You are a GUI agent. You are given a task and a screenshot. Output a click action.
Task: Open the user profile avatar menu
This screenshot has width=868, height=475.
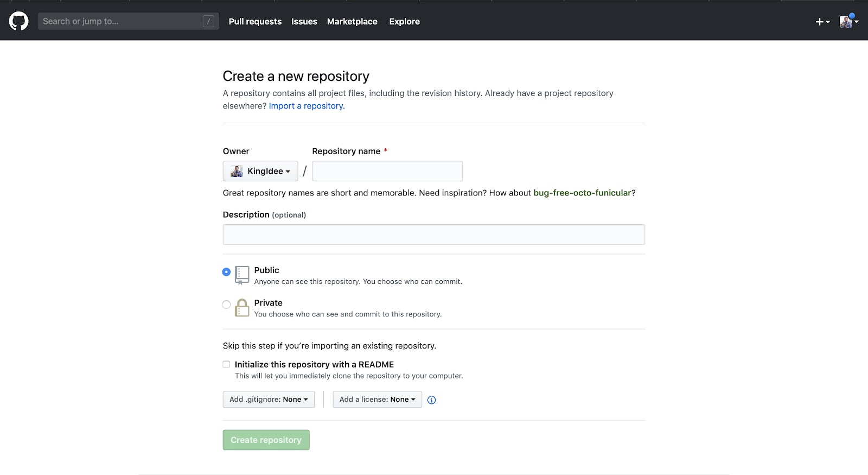point(848,21)
